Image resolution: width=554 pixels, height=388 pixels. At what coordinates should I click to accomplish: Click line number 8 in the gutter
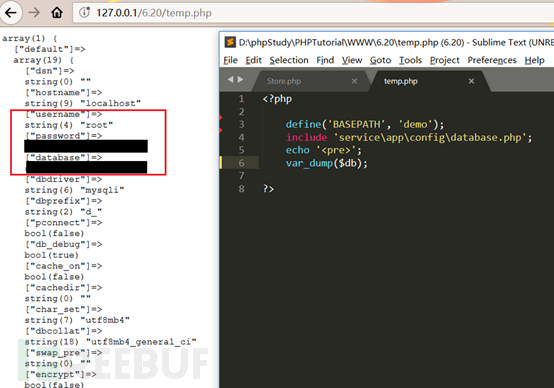pos(241,189)
